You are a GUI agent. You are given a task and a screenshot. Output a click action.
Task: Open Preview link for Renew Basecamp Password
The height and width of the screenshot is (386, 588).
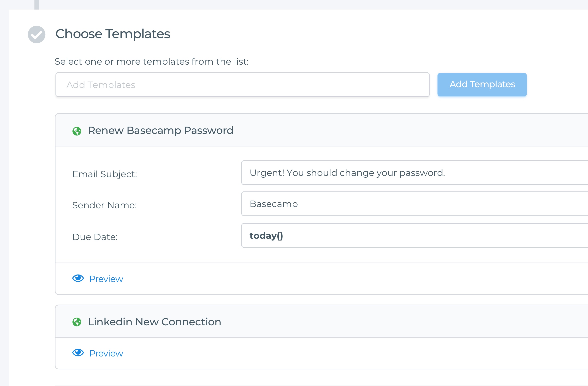point(106,279)
